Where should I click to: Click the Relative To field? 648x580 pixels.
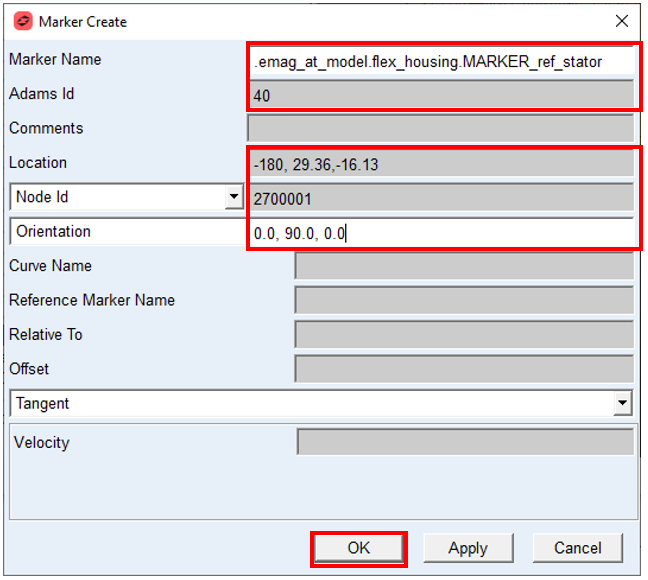click(x=464, y=334)
